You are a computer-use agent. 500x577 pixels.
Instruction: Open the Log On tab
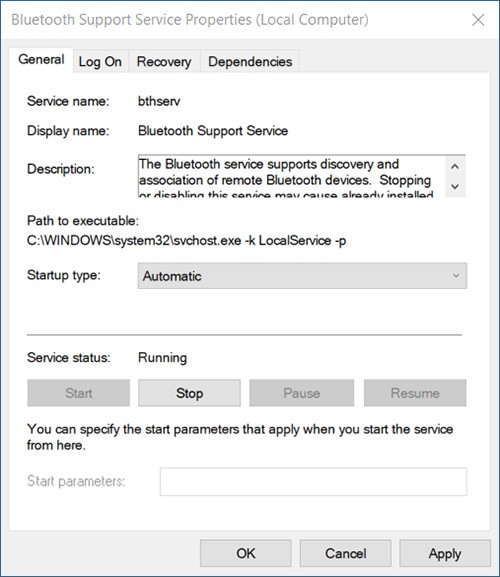coord(100,61)
